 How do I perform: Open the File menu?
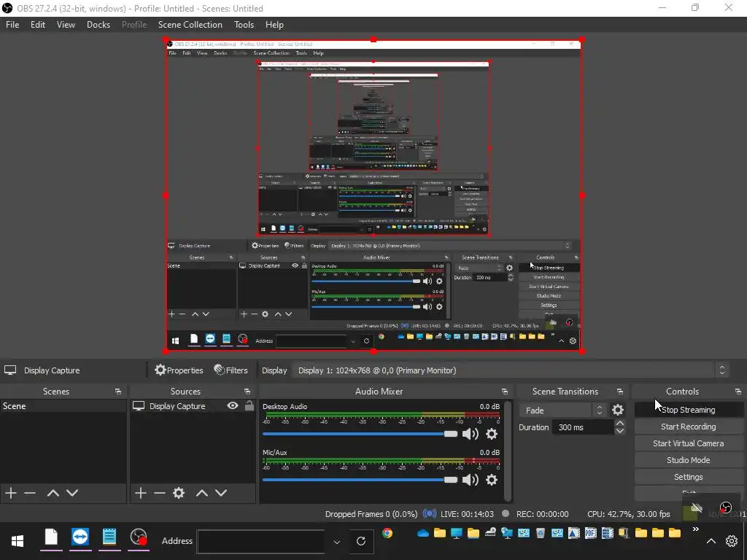(x=12, y=25)
